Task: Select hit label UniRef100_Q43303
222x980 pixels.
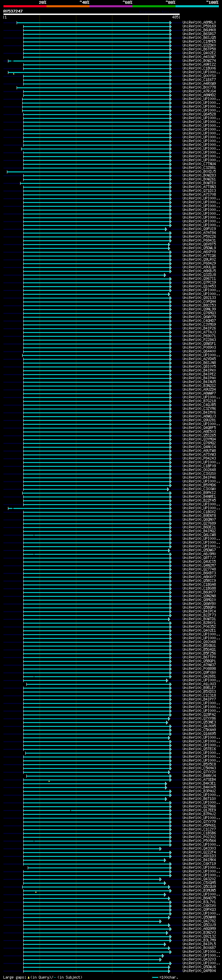Action: pos(199,848)
